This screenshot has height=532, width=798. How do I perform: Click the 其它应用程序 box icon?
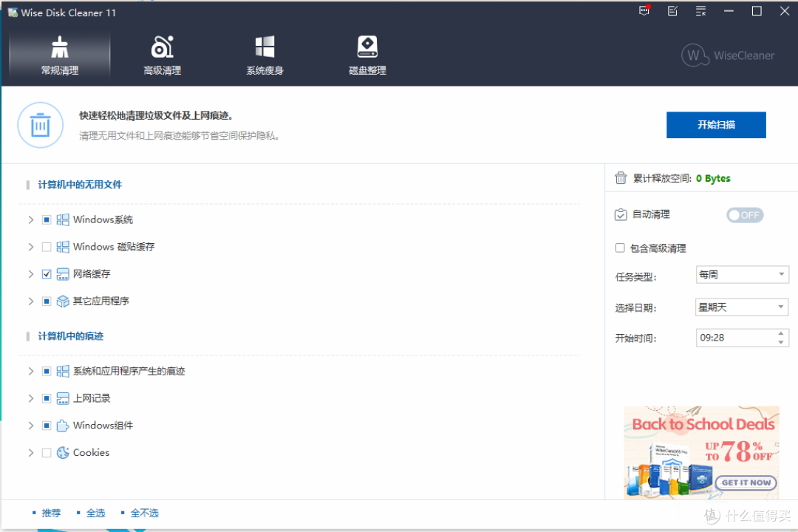(63, 301)
